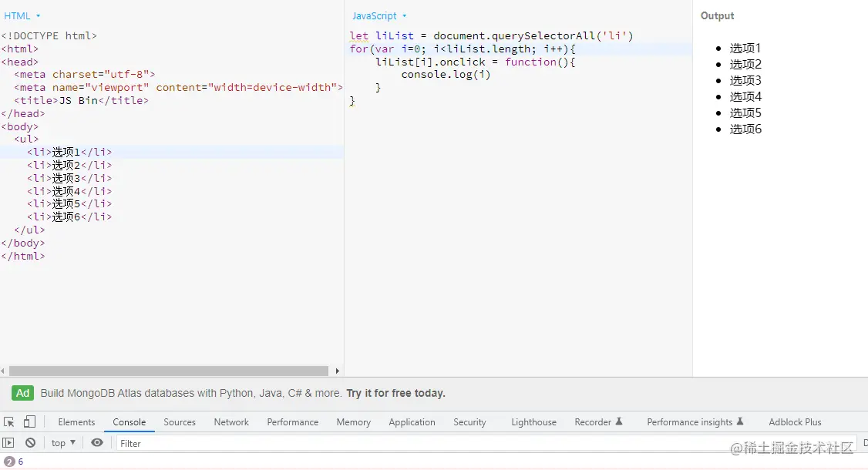The width and height of the screenshot is (868, 470).
Task: Click list item 选项2 in Output
Action: (745, 64)
